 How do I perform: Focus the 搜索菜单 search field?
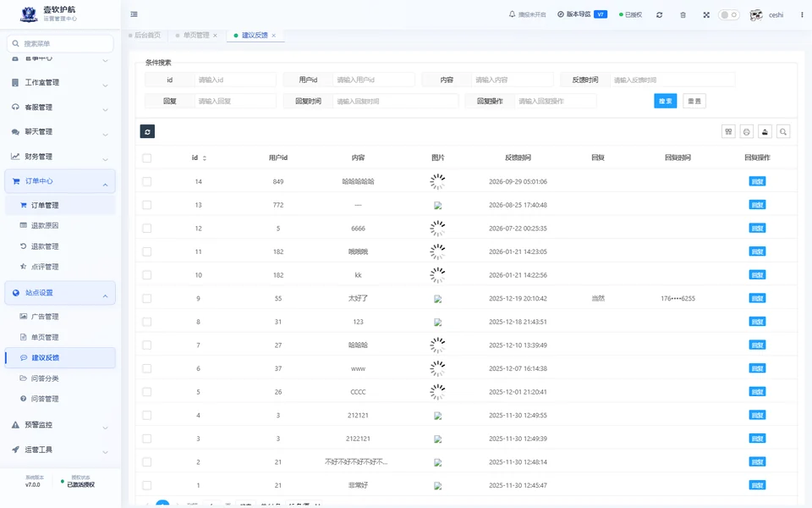tap(60, 43)
